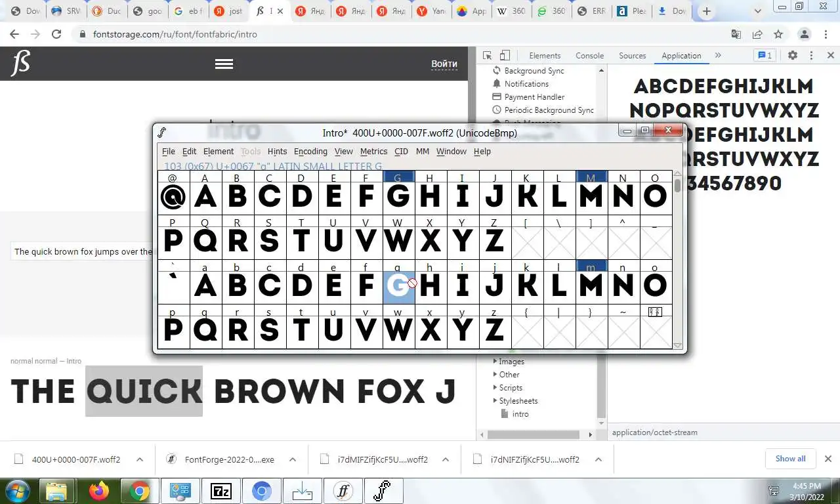
Task: Select the intro stylesheet file
Action: click(x=520, y=414)
